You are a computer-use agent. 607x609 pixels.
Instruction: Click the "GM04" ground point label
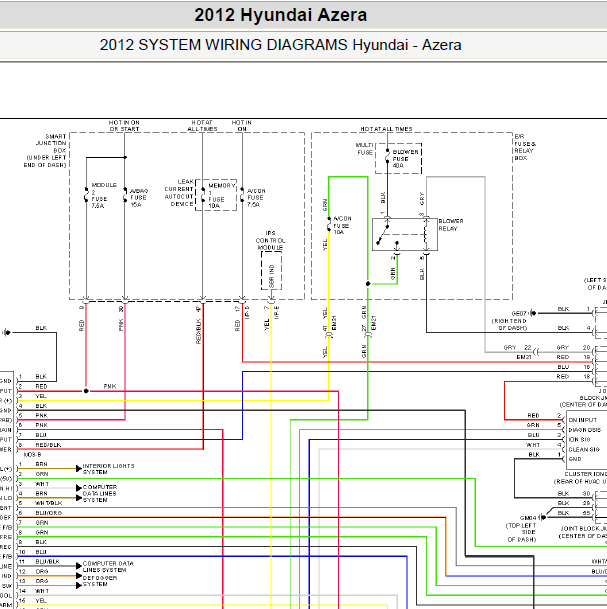527,518
